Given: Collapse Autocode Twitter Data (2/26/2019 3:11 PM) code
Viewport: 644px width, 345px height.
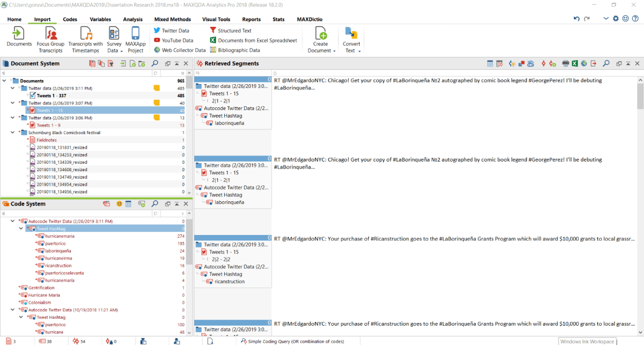Looking at the screenshot, I should coord(13,221).
